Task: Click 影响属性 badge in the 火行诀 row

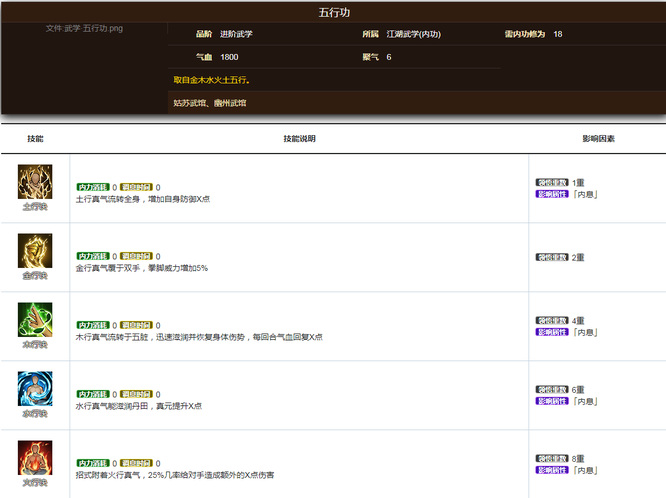Action: (x=552, y=469)
